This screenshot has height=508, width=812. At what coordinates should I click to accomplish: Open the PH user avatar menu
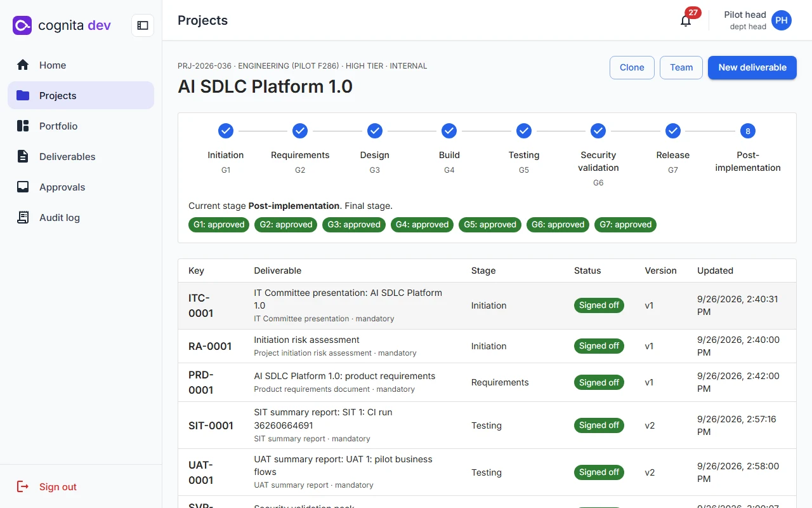782,20
